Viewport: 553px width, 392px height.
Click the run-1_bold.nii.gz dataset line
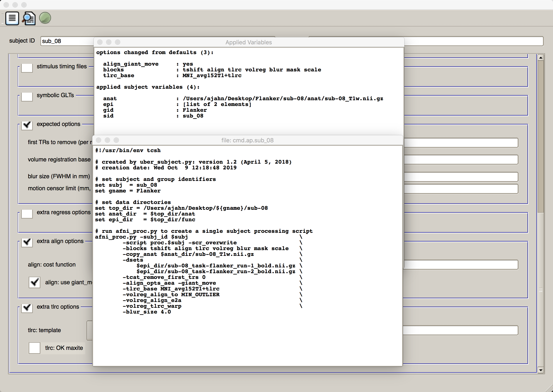(216, 266)
